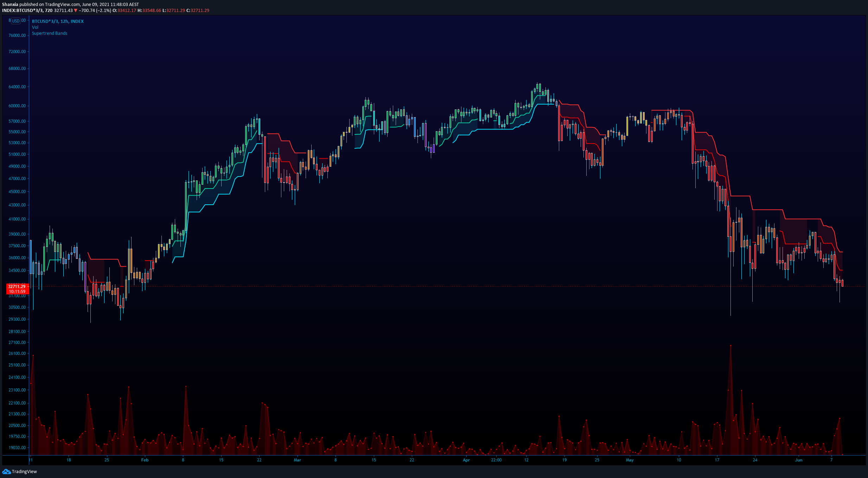The height and width of the screenshot is (478, 868).
Task: Click the 19 date marker on time axis
Action: pos(564,460)
